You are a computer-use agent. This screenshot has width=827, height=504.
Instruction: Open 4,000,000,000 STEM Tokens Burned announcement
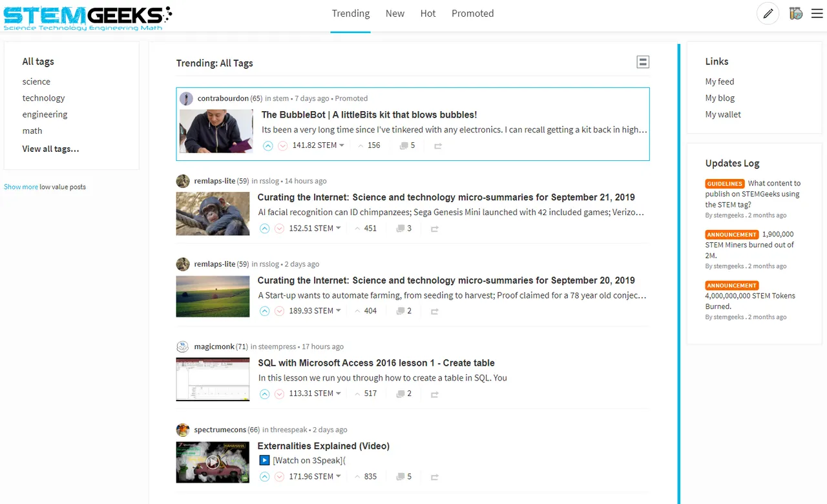point(750,296)
